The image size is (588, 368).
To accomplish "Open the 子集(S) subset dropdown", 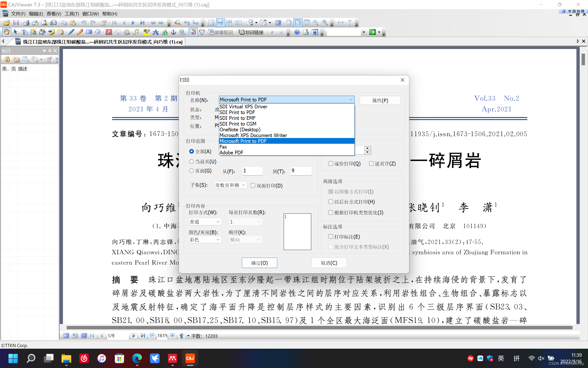I will [230, 185].
